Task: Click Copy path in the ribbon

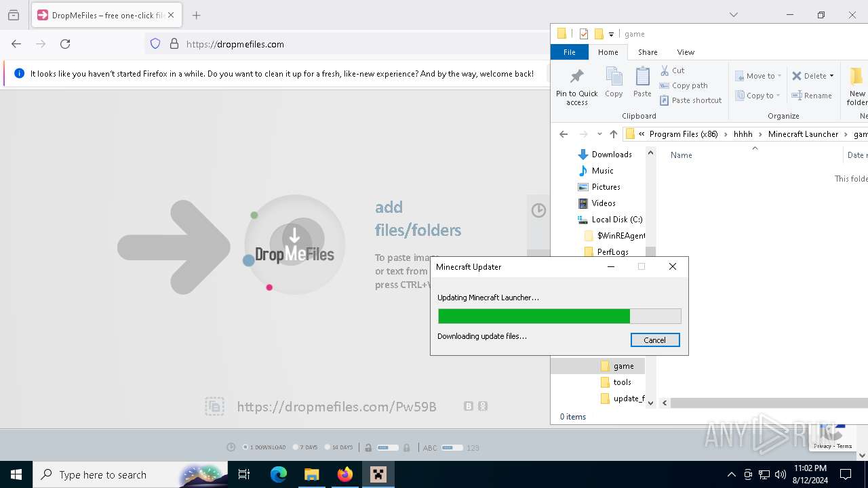Action: (x=684, y=85)
